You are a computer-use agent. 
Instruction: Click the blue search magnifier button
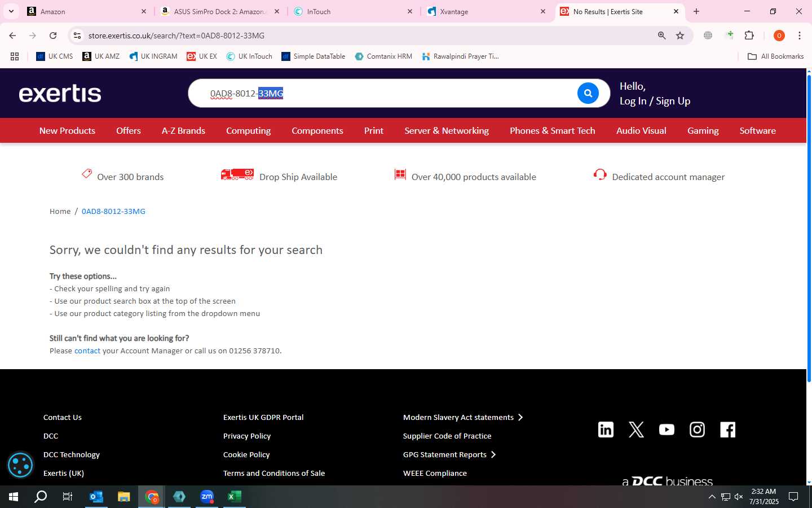point(588,93)
